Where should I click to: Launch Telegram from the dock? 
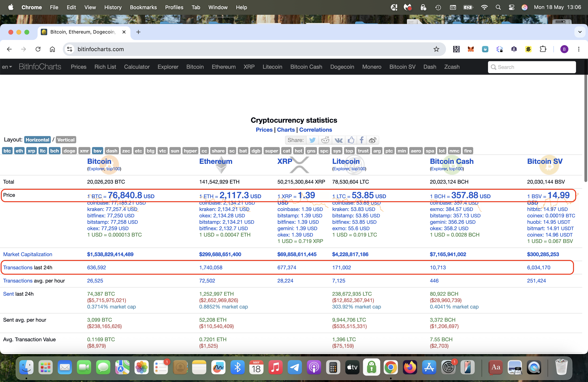[294, 367]
